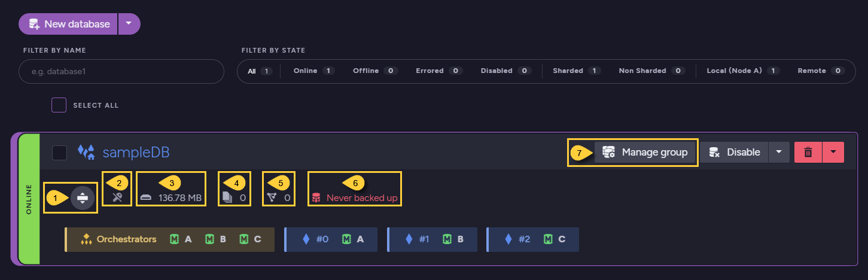This screenshot has width=868, height=280.
Task: Click the documents count icon
Action: [228, 197]
